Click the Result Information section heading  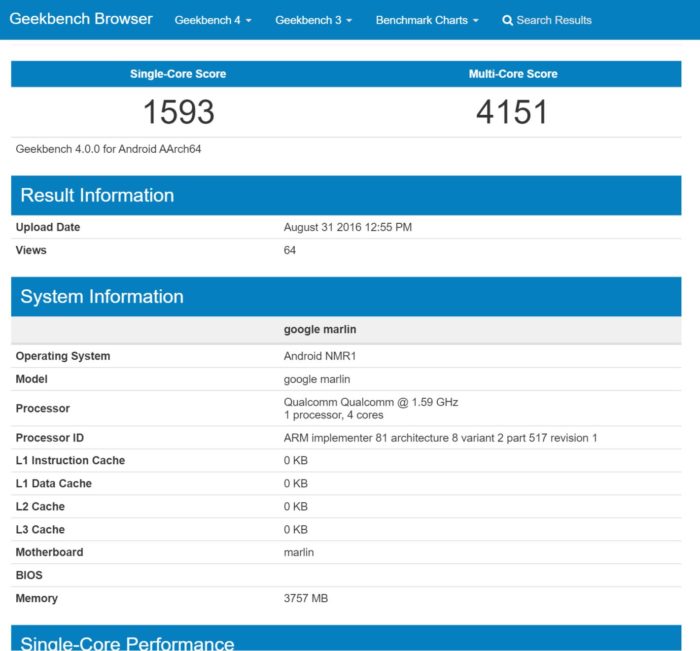[97, 195]
